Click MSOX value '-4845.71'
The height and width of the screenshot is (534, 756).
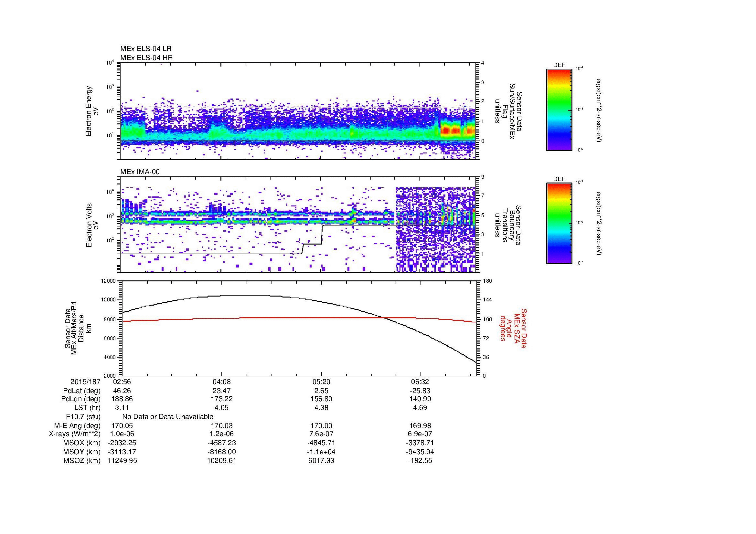point(321,443)
